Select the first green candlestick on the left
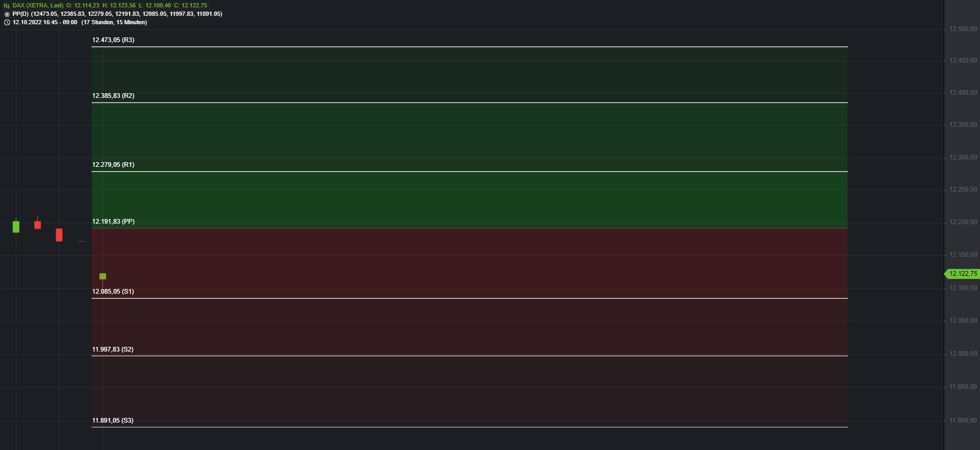This screenshot has width=980, height=450. 16,227
